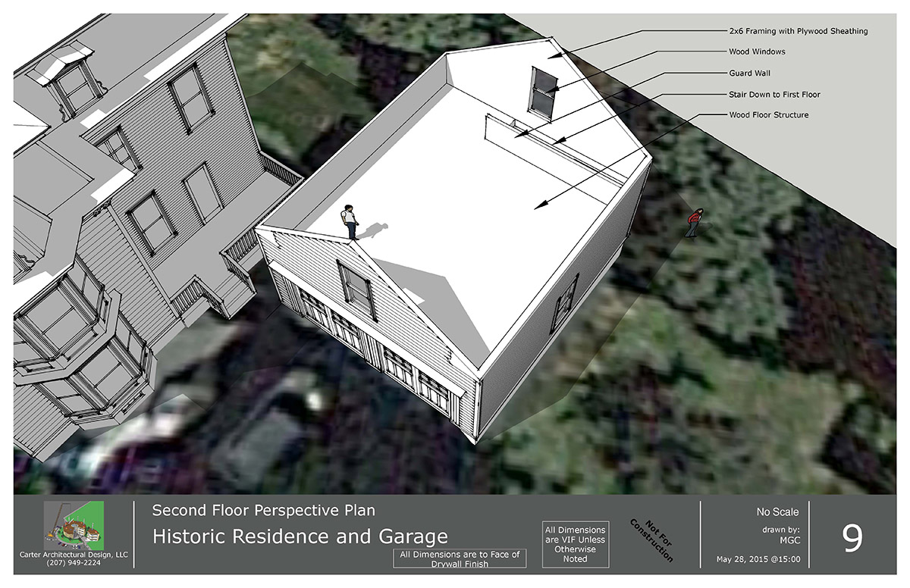Select the 'Stair Down to First Floor' label
The height and width of the screenshot is (588, 910).
coord(774,95)
